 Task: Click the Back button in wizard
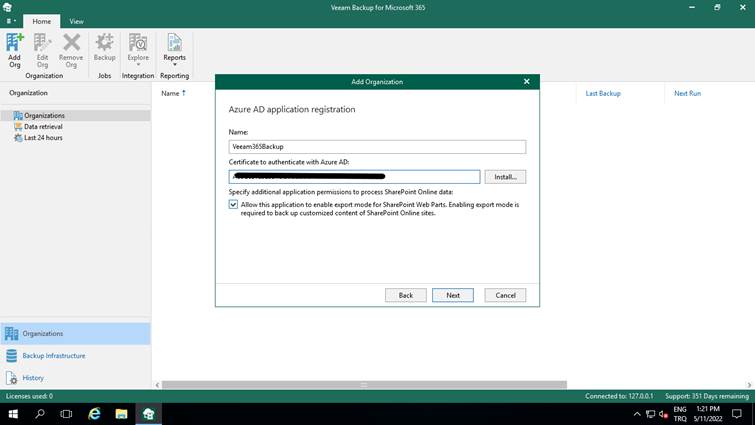click(405, 295)
